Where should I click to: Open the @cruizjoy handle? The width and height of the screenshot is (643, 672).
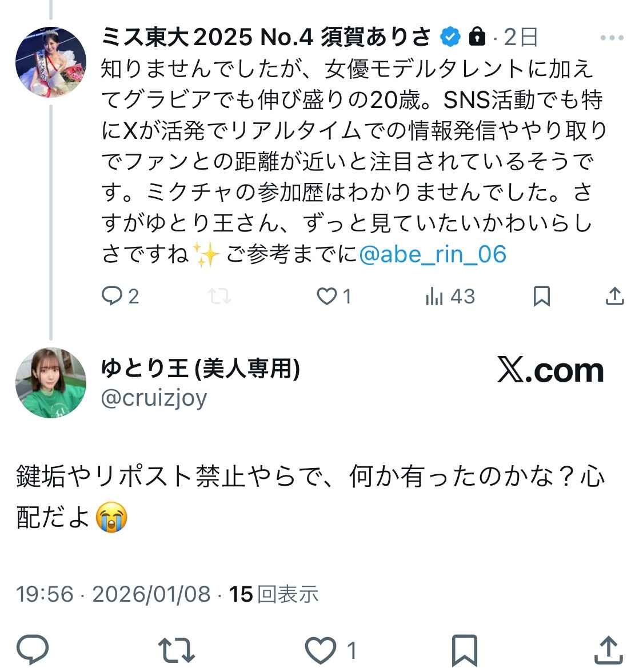154,398
